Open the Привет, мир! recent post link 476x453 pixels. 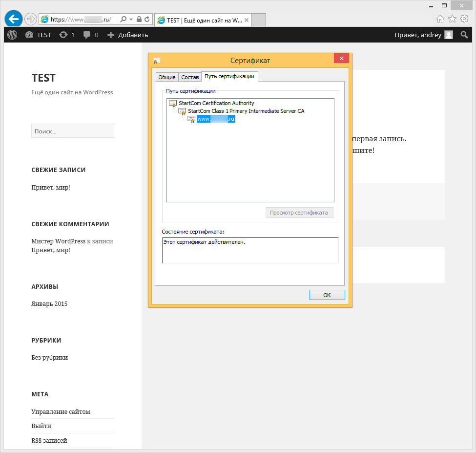(51, 188)
